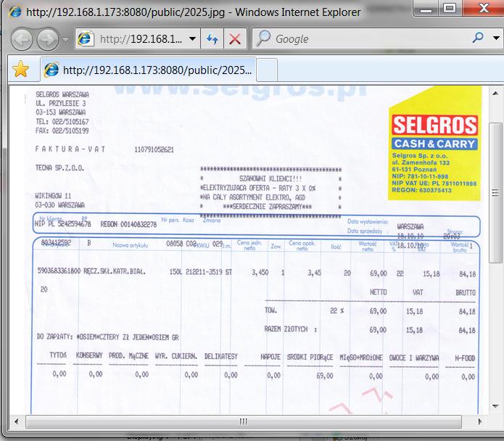Screen dimensions: 504x441
Task: Close the Internet Explorer window
Action: (483, 8)
